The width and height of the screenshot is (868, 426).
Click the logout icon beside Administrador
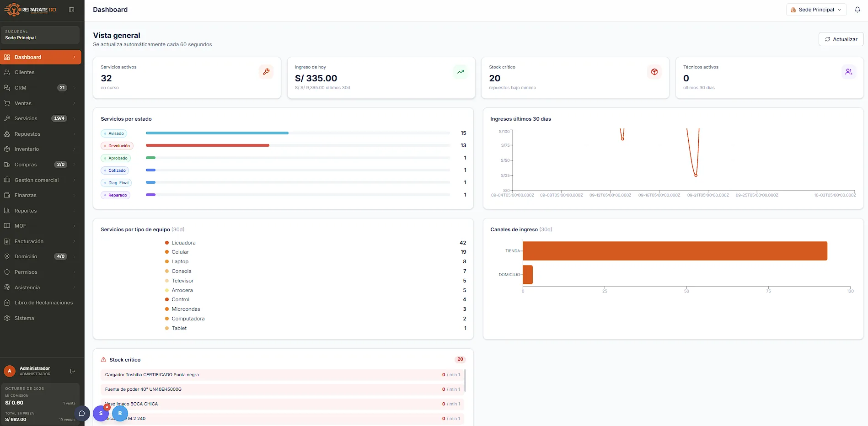(x=73, y=371)
